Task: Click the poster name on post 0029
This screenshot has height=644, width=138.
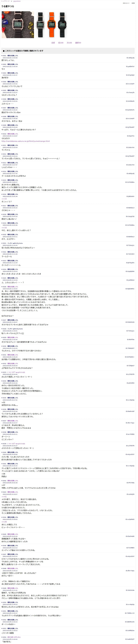Action: (13, 337)
